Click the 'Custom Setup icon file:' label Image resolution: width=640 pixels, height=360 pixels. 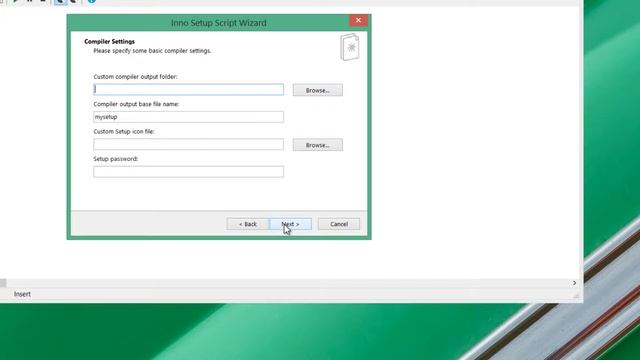pyautogui.click(x=124, y=131)
